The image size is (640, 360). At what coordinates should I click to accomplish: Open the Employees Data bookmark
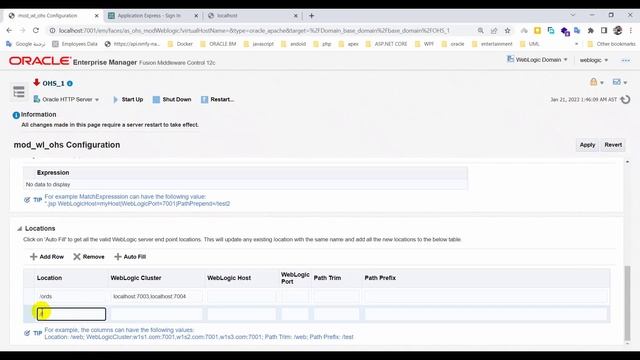point(75,44)
